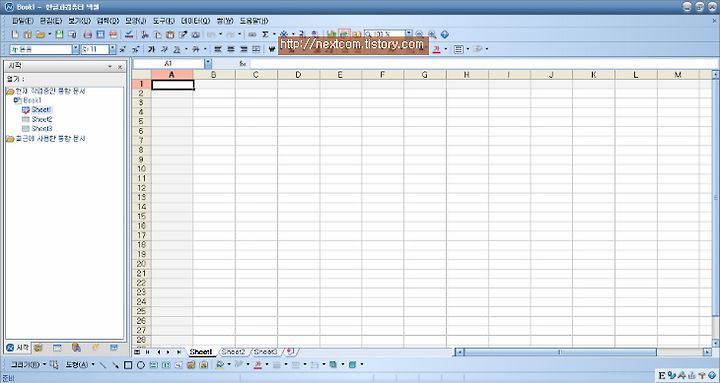Viewport: 720px width, 383px height.
Task: Open the 편집 (Edit) menu
Action: click(x=51, y=21)
